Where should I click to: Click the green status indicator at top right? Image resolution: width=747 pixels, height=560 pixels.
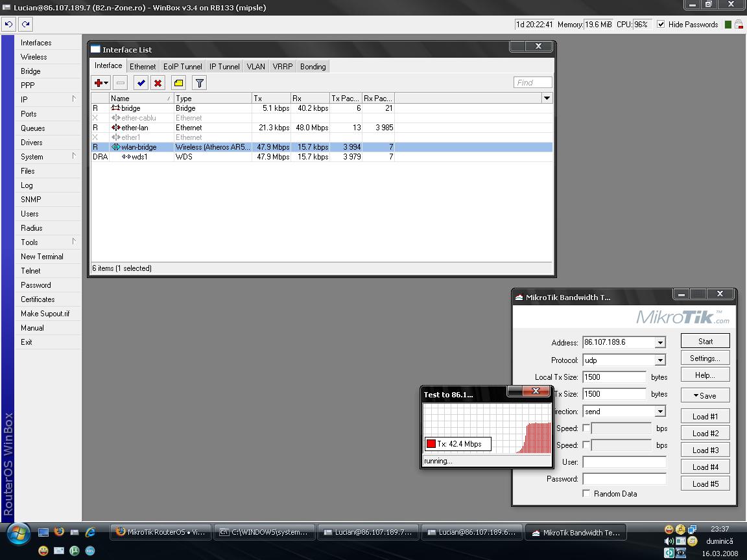[728, 24]
